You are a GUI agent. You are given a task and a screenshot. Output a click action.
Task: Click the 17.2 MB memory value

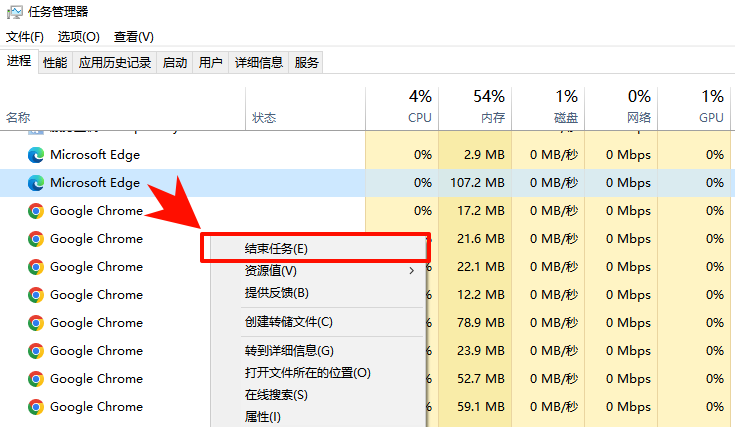coord(481,210)
